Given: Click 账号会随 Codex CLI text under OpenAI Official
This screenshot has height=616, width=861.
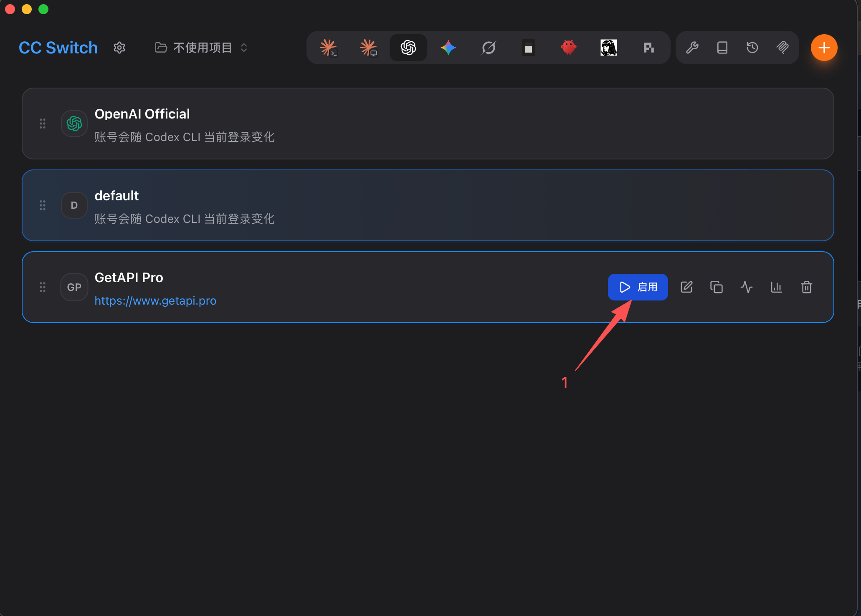Looking at the screenshot, I should [x=184, y=137].
